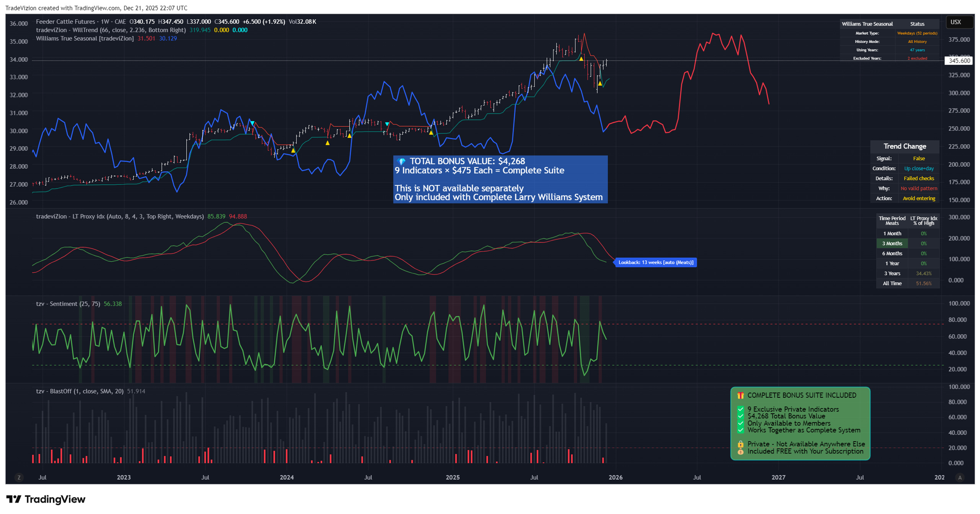Select the tzv Sentiment indicator legend
The width and height of the screenshot is (980, 514).
click(x=68, y=304)
